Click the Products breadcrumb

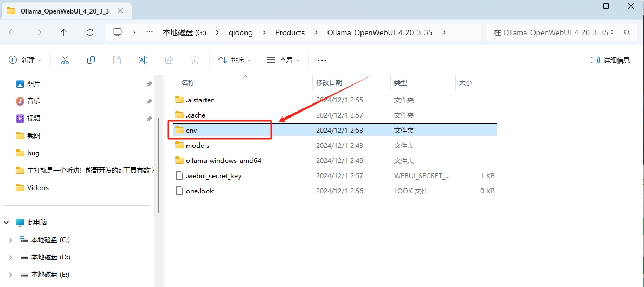[x=290, y=32]
